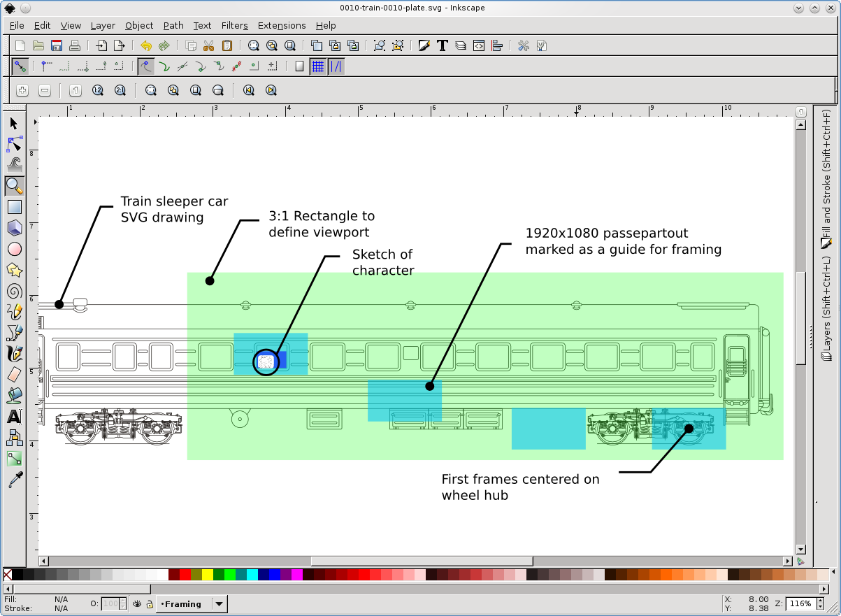This screenshot has height=616, width=841.
Task: Toggle current layer visibility eye
Action: point(138,604)
